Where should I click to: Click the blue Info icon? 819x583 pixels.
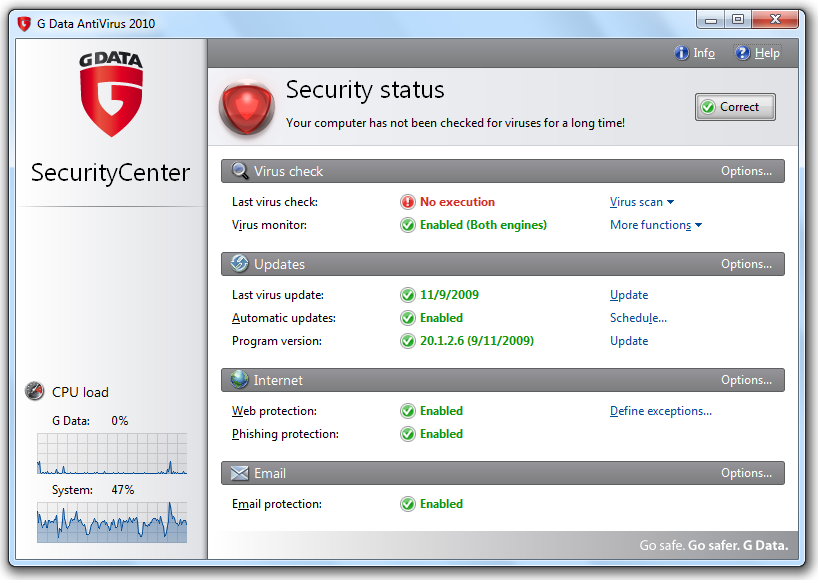pos(681,53)
